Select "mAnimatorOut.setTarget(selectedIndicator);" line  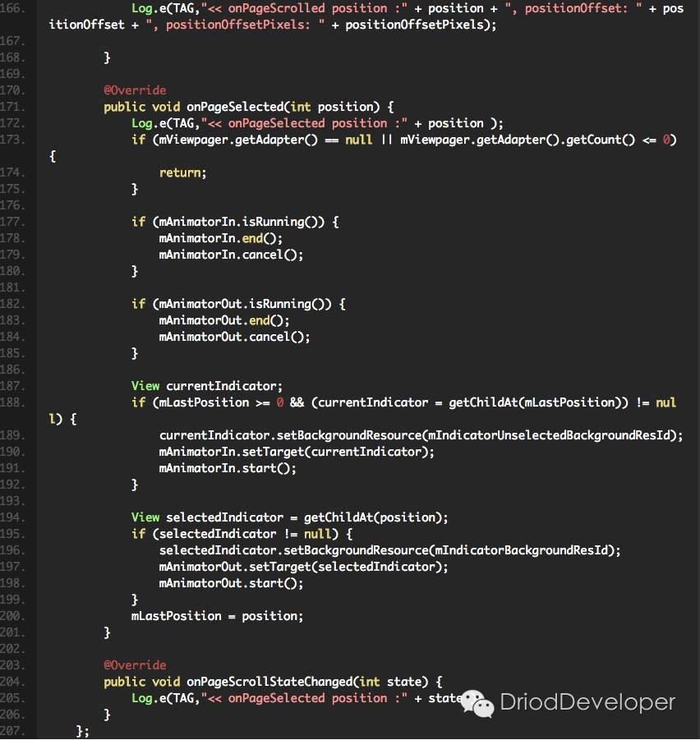tap(303, 567)
